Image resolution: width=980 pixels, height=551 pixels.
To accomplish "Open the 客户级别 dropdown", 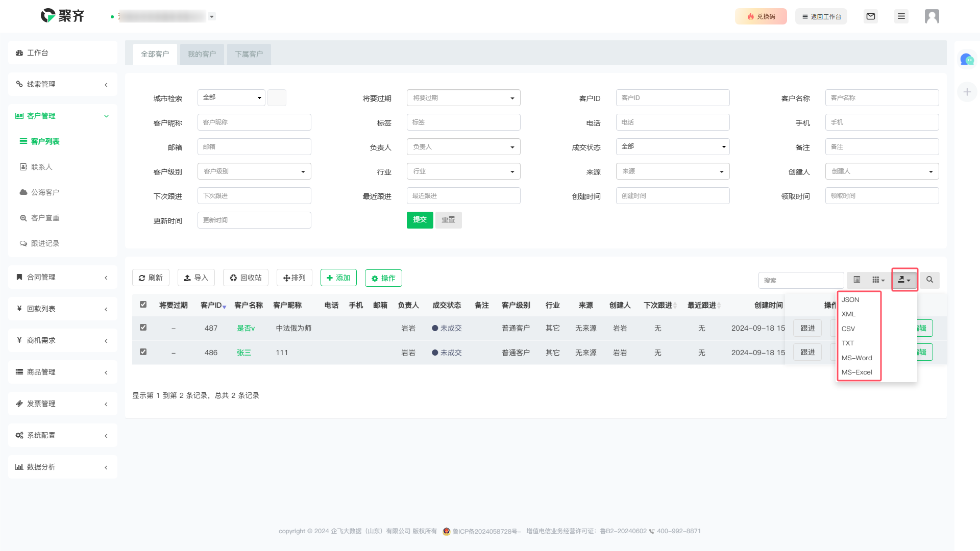I will [254, 171].
